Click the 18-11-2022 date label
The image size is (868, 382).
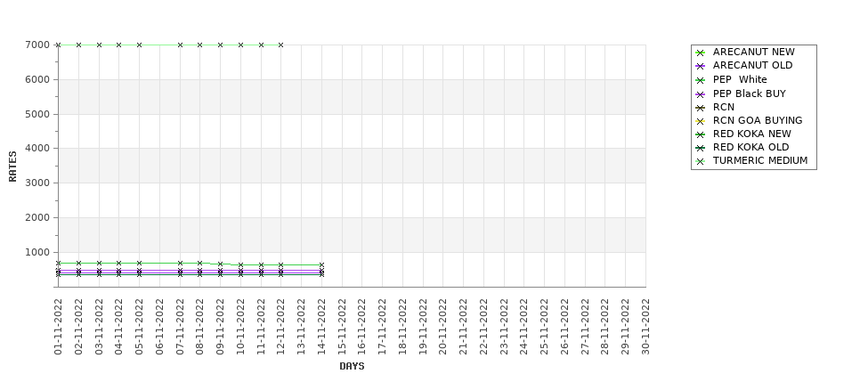pos(402,327)
